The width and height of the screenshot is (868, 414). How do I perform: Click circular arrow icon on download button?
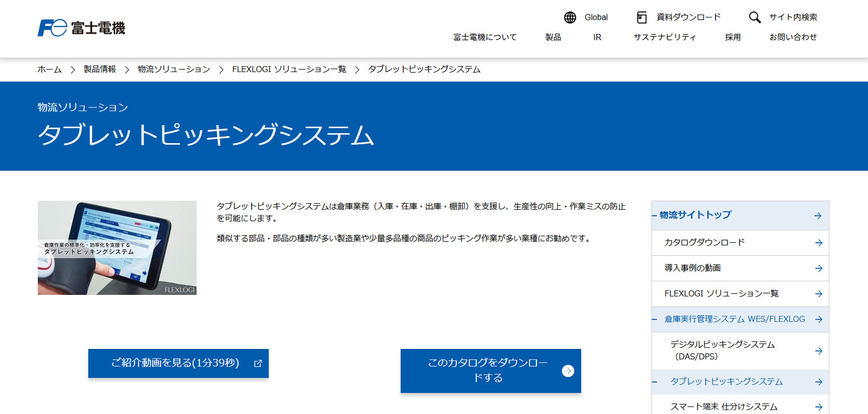[x=568, y=371]
